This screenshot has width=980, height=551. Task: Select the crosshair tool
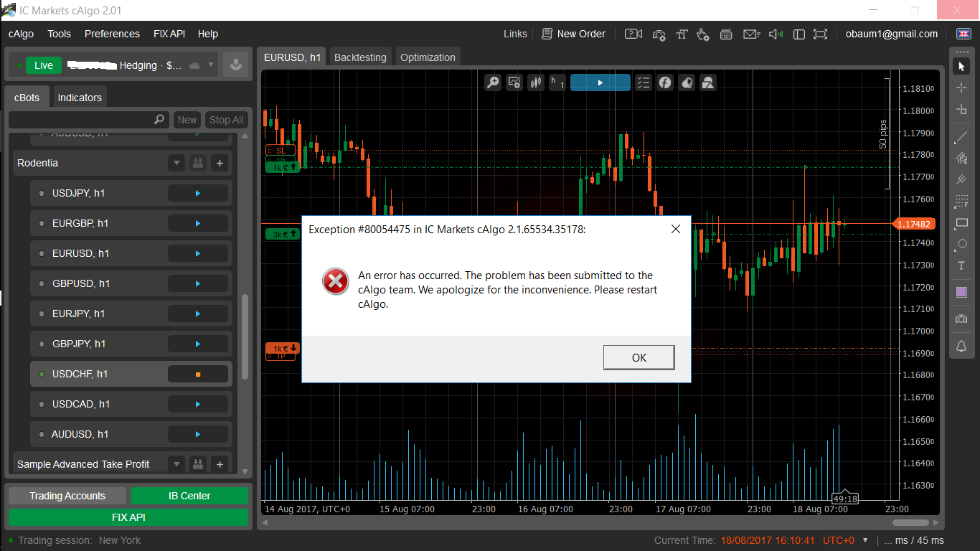961,88
